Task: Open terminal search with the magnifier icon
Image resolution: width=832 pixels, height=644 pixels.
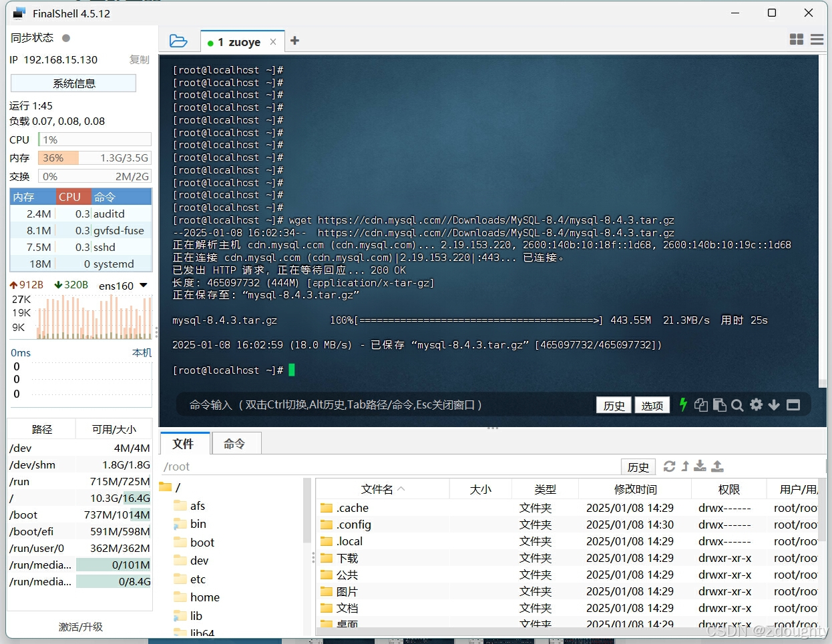Action: (737, 405)
